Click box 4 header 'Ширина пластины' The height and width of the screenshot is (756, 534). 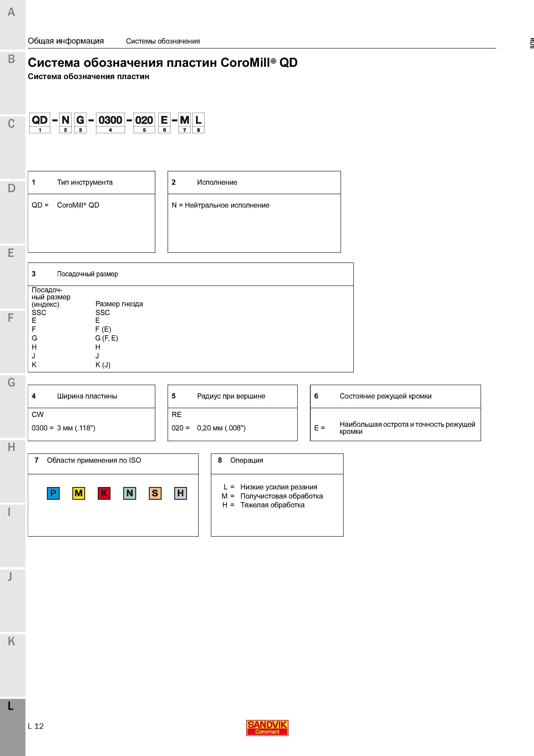(87, 396)
